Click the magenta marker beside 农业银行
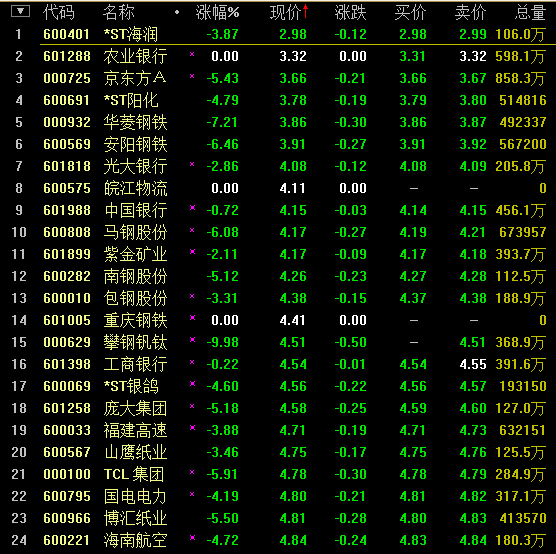Screen dimensions: 556x554 pyautogui.click(x=192, y=54)
